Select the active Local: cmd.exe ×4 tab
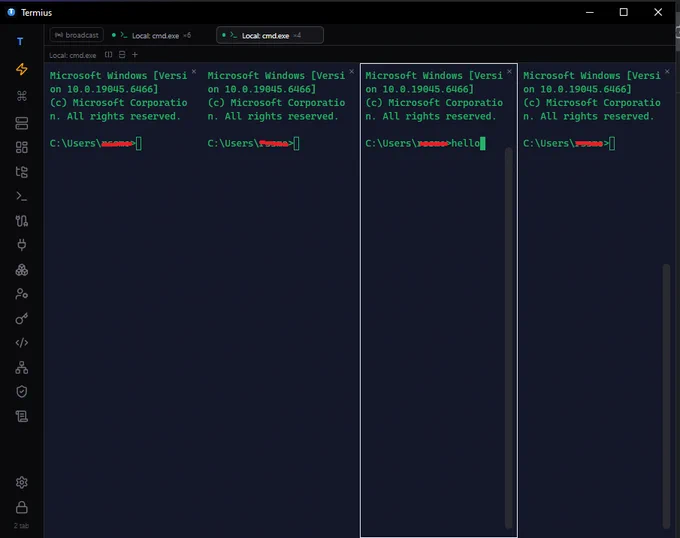The width and height of the screenshot is (680, 538). (270, 35)
